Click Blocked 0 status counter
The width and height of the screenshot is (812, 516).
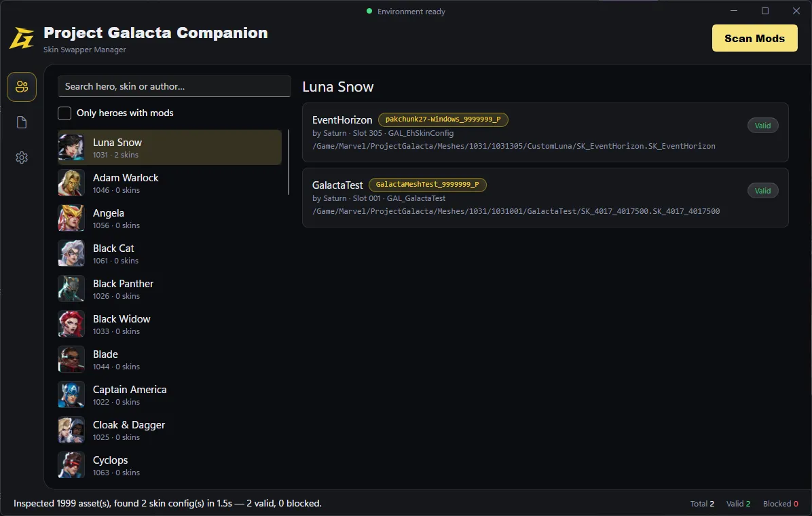coord(780,504)
